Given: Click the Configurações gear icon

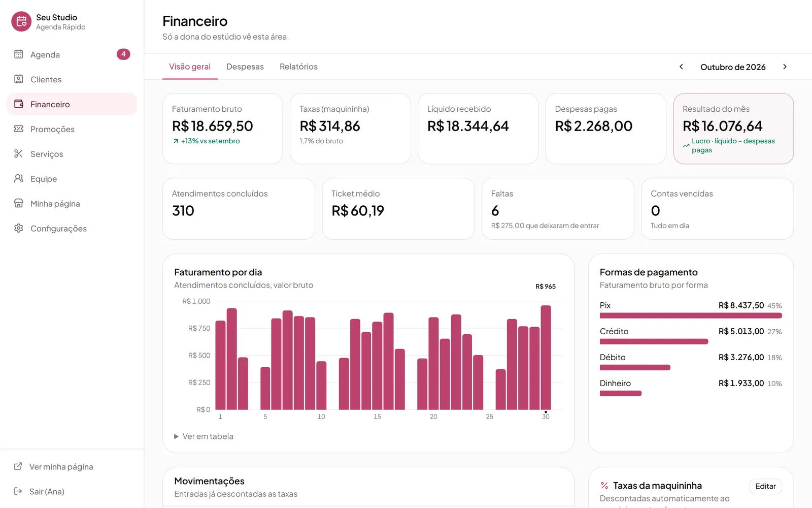Looking at the screenshot, I should 19,228.
